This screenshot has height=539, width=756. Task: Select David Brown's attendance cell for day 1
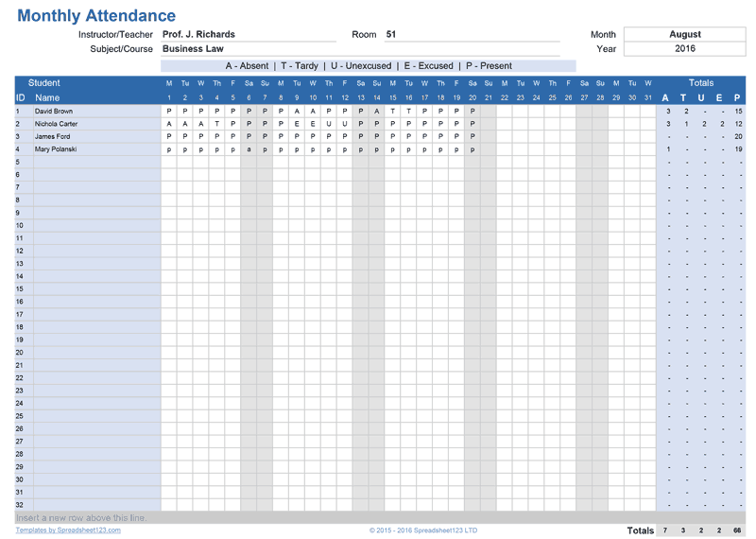[x=169, y=112]
